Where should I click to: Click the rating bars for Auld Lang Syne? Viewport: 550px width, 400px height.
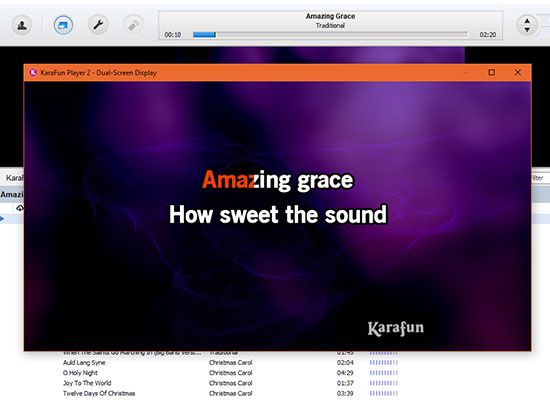[x=384, y=362]
